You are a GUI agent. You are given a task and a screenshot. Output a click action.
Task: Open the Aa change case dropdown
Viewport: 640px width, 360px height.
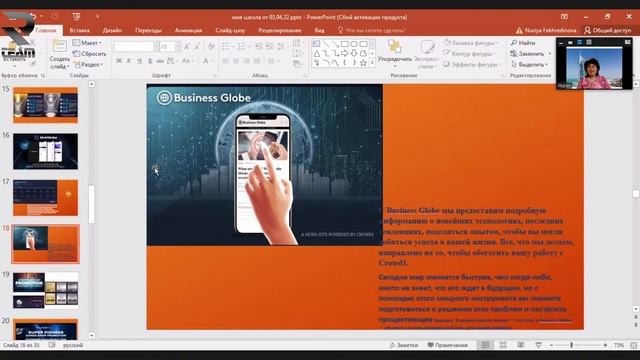coord(187,61)
